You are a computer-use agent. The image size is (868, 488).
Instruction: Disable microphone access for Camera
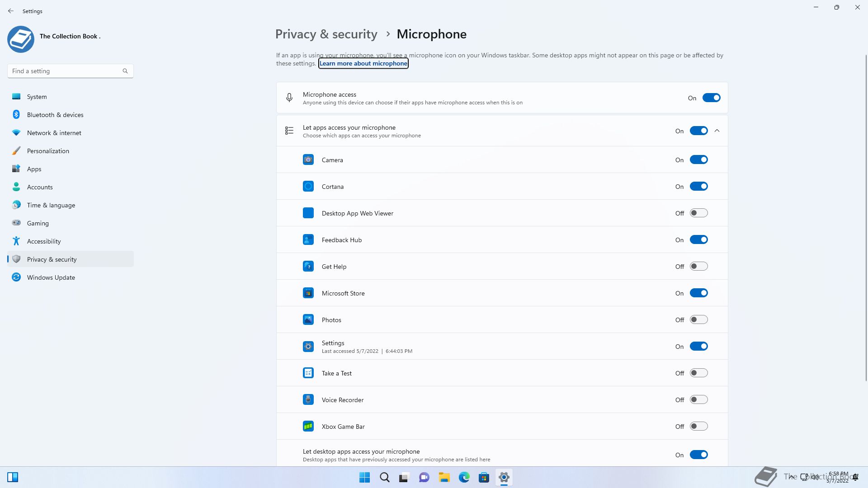tap(698, 160)
